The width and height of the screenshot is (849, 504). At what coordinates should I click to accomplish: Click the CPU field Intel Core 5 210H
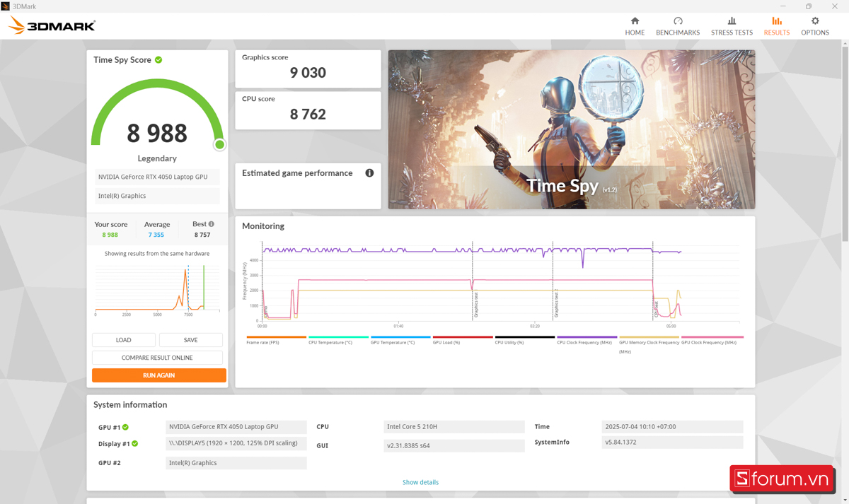454,427
